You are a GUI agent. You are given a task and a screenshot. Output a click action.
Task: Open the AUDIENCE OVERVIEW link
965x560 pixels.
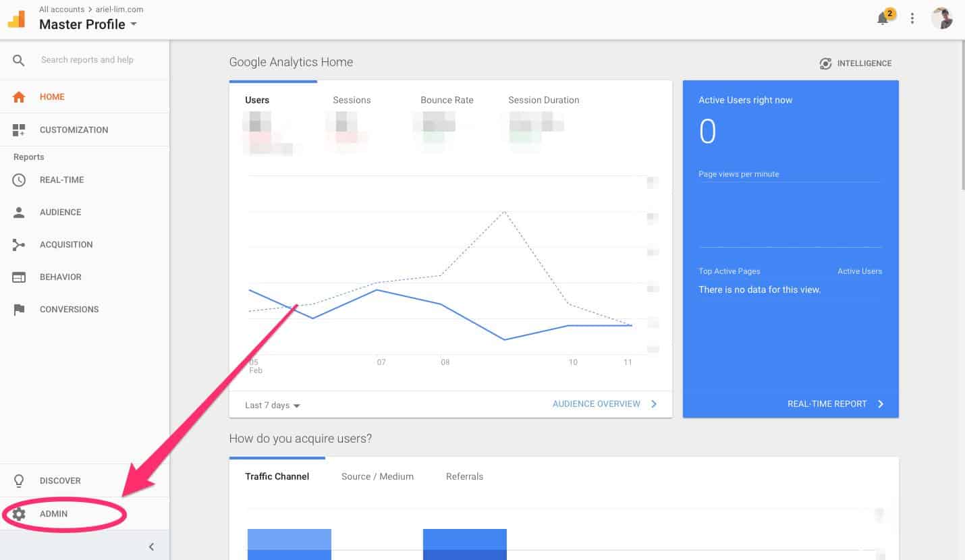pos(597,404)
